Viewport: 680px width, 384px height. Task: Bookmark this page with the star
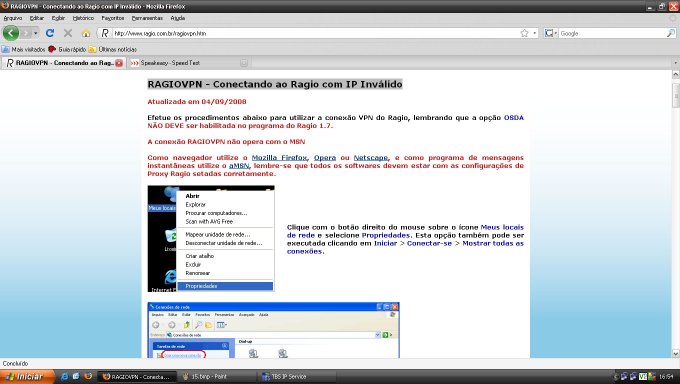click(x=524, y=33)
